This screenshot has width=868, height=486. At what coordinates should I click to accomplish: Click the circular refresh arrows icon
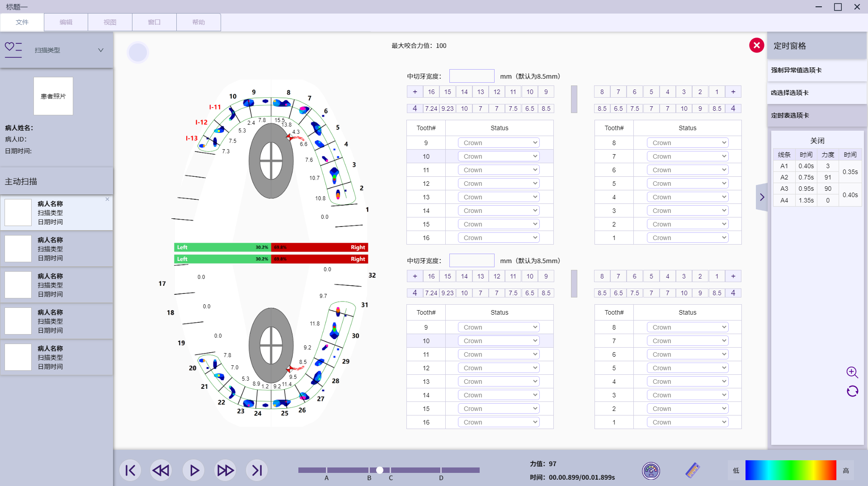pyautogui.click(x=852, y=391)
